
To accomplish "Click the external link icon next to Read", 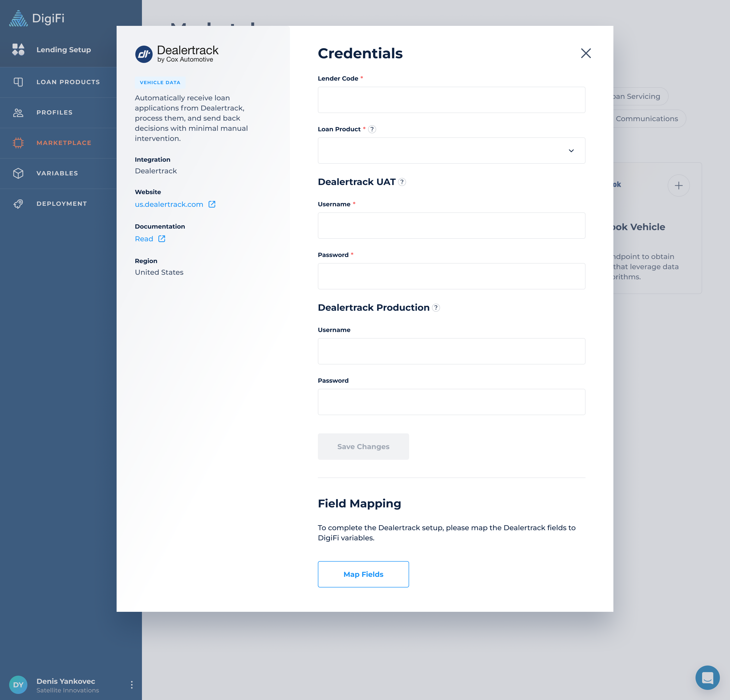I will pyautogui.click(x=162, y=239).
